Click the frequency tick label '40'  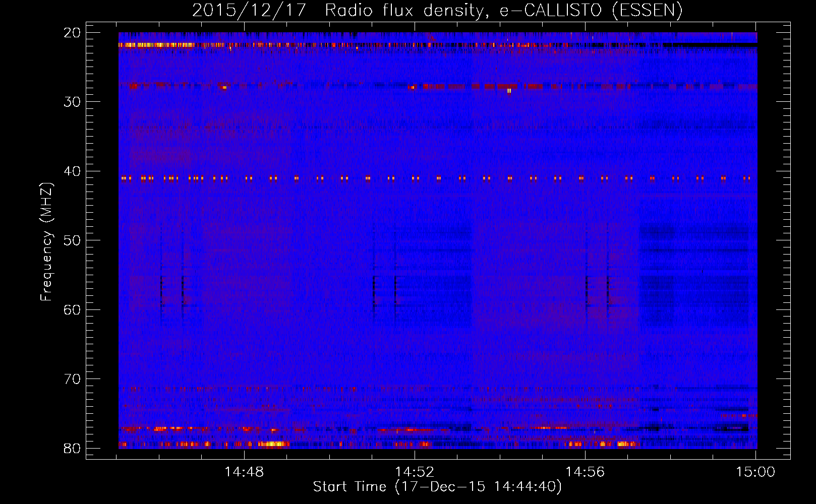pos(72,171)
